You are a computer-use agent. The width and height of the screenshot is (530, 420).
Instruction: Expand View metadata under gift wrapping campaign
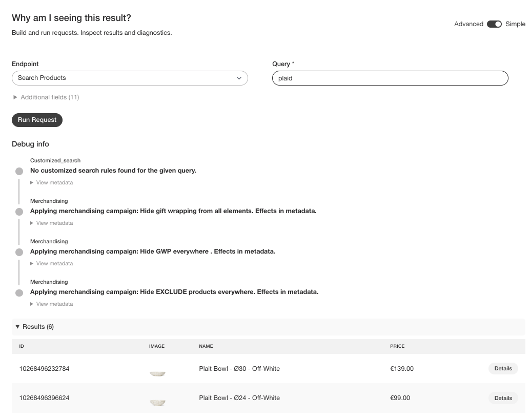(x=51, y=223)
